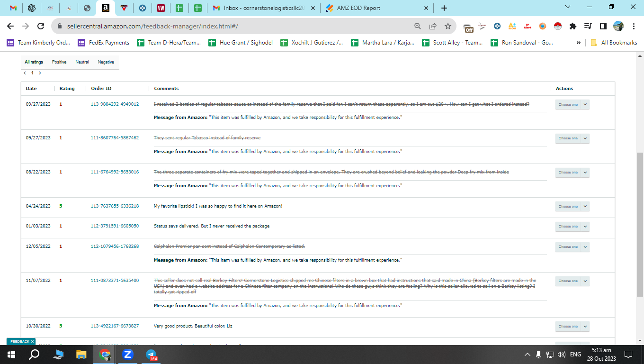The height and width of the screenshot is (364, 644).
Task: Open the A+ Scout extension
Action: (x=512, y=26)
